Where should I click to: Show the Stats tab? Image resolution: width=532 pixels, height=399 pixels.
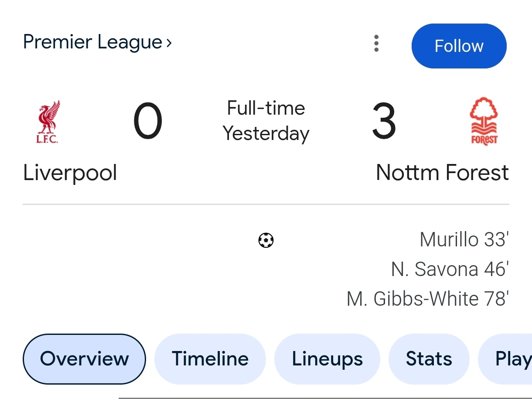coord(429,359)
